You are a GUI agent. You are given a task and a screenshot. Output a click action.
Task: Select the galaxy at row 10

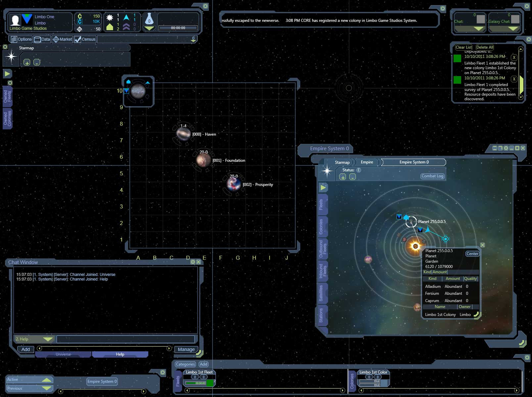coord(138,91)
